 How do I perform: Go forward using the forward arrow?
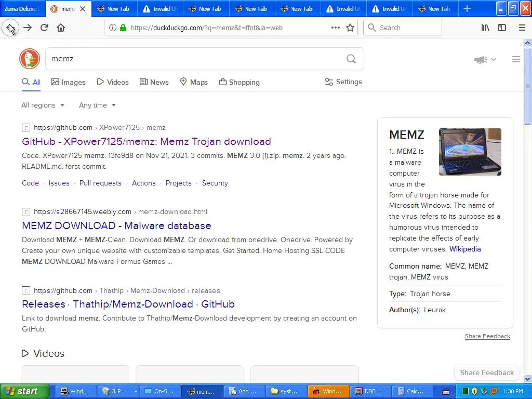click(x=28, y=28)
